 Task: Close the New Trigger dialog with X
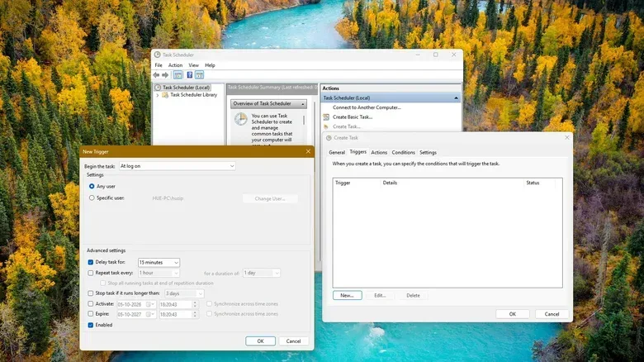point(308,151)
